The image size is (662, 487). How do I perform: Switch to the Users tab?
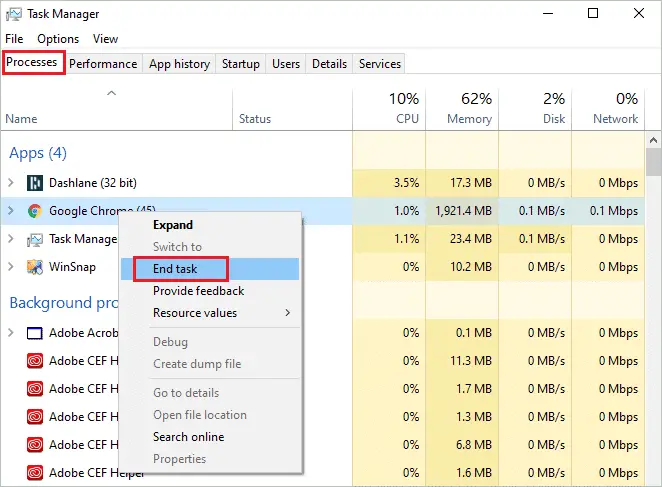click(286, 64)
